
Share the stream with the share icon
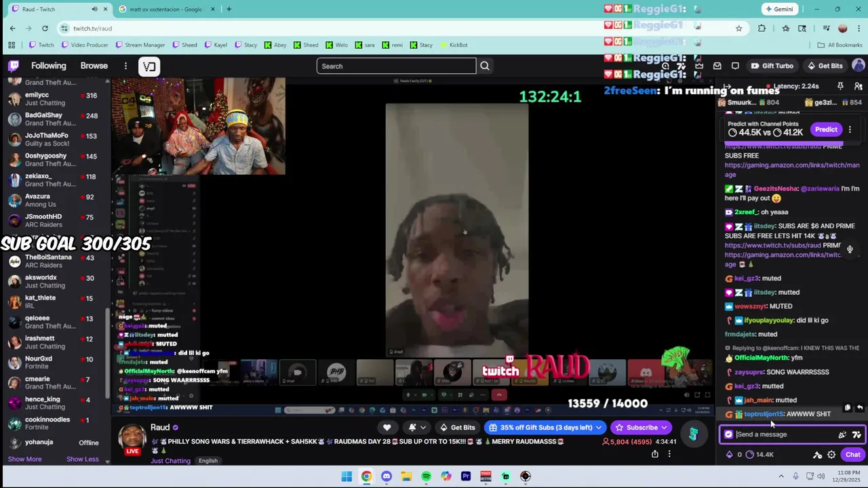(x=655, y=454)
